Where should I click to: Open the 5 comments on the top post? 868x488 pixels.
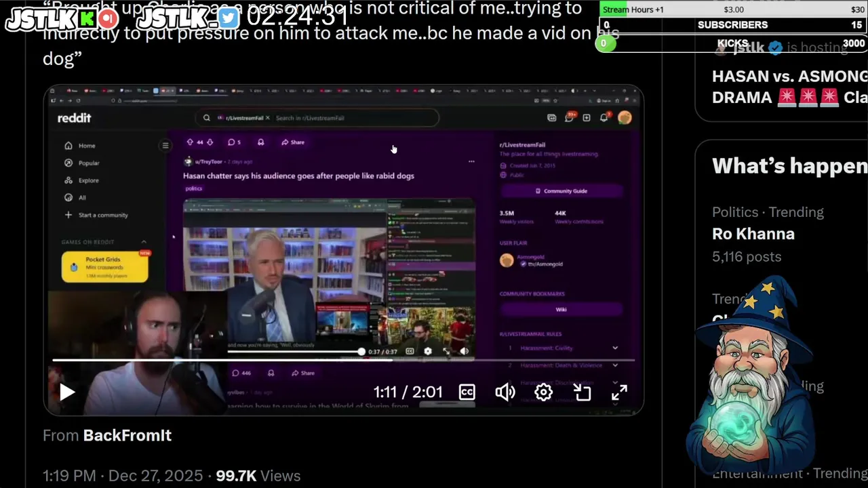[x=234, y=142]
